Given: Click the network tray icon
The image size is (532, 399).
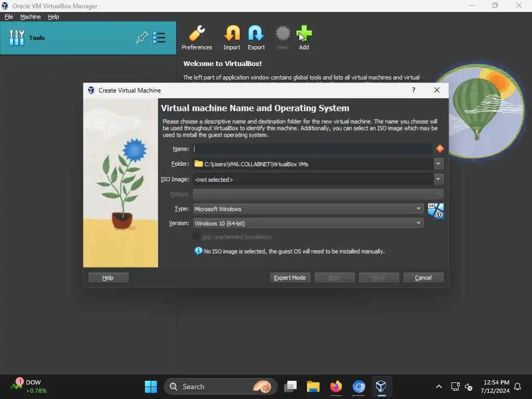Looking at the screenshot, I should click(x=455, y=387).
